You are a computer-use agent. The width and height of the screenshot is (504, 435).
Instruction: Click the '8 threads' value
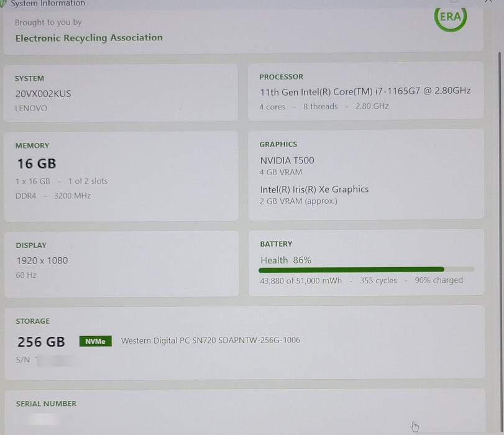click(x=321, y=106)
